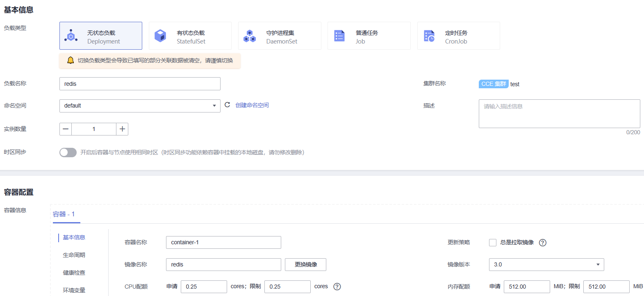Open help for 总是拉取镜像 update policy
Screen dimensions: 644x296
click(543, 243)
